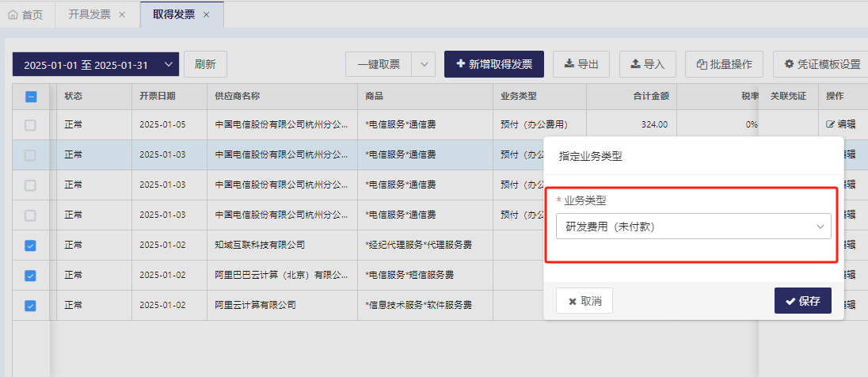Click 编辑 for the 324.00 row
The width and height of the screenshot is (868, 377).
840,124
